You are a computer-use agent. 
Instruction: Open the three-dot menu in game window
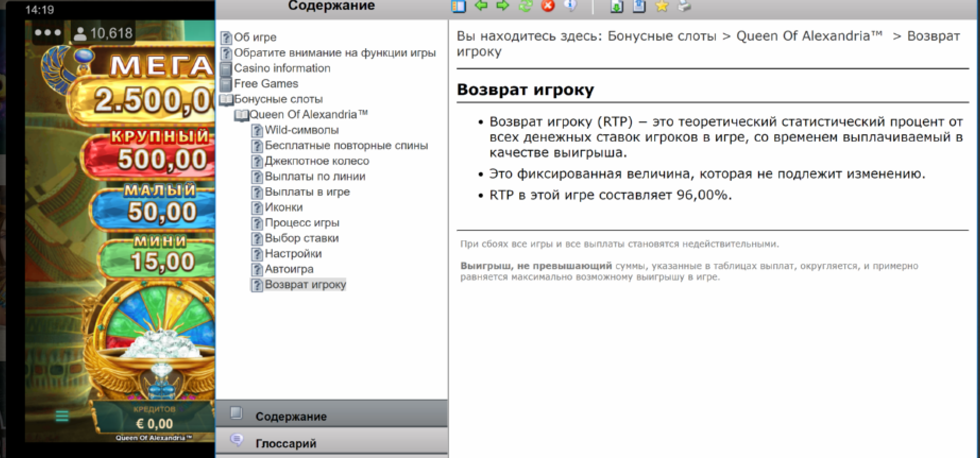tap(47, 33)
